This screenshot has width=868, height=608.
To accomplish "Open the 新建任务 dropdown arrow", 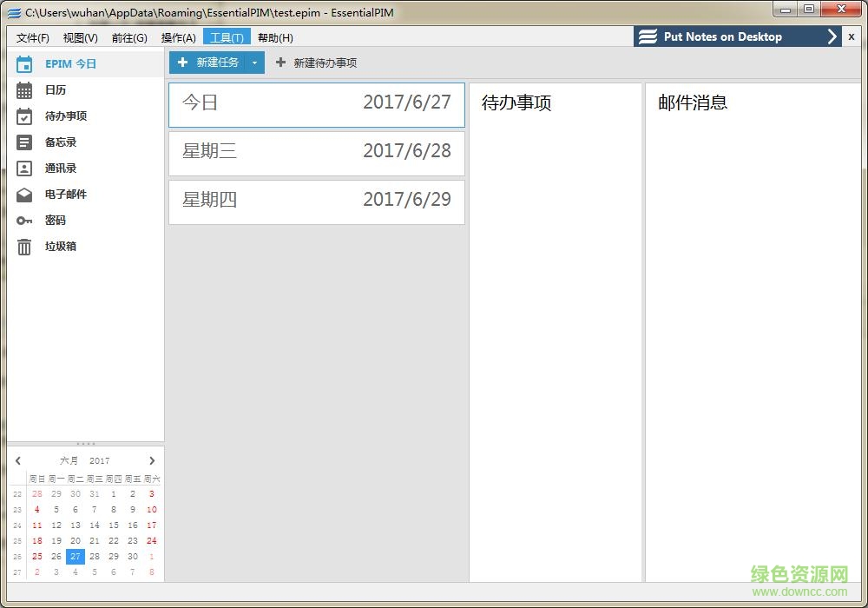I will (x=254, y=62).
